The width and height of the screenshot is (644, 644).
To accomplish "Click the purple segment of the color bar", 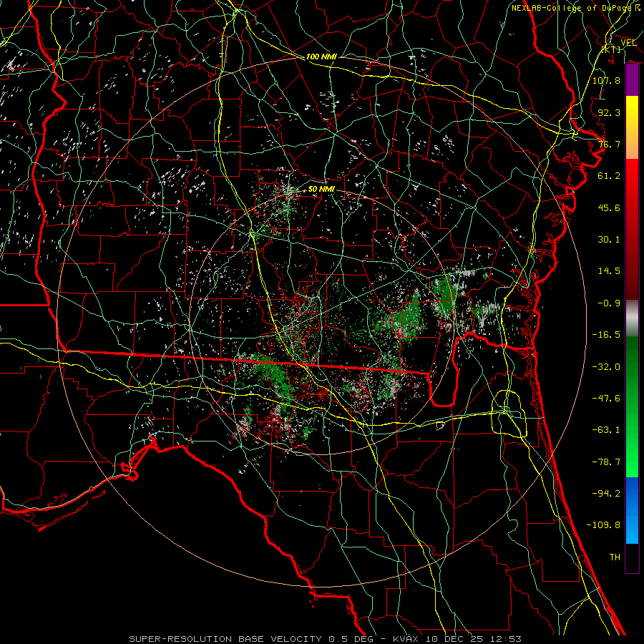I will pyautogui.click(x=632, y=80).
